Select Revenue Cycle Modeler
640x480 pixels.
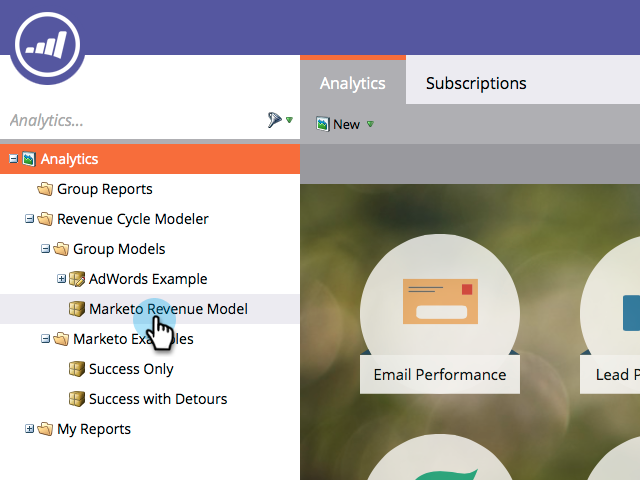click(133, 219)
